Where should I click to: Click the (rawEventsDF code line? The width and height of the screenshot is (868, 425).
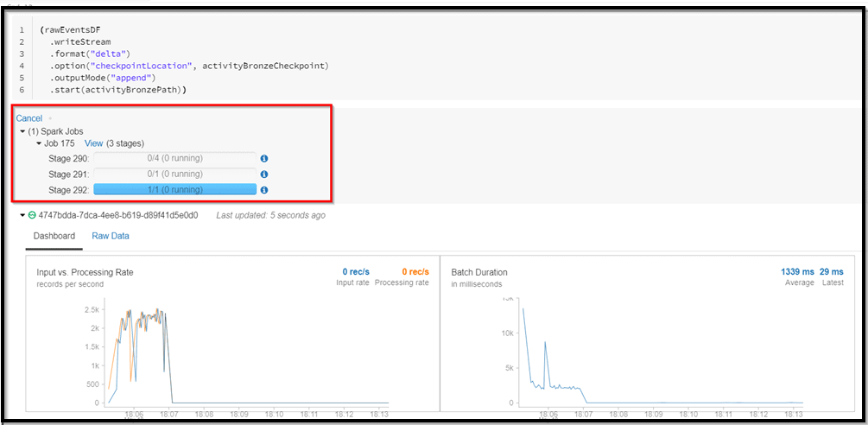point(69,30)
